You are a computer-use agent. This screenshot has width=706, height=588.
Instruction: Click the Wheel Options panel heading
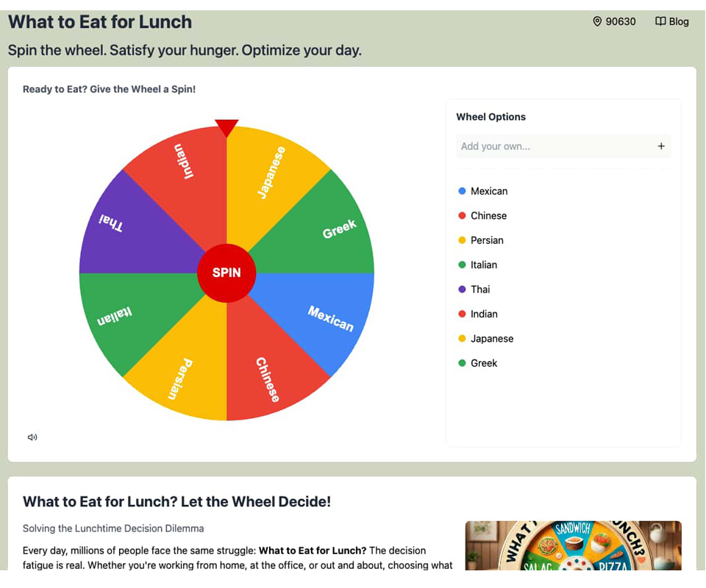(491, 117)
